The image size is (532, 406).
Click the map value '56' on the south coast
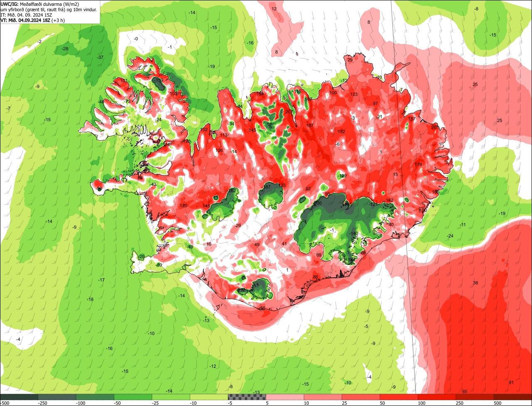tap(262, 308)
